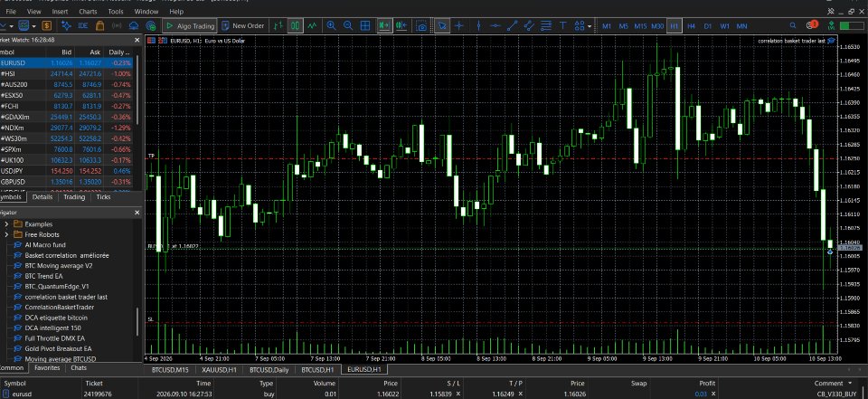Take a chart screenshot with camera icon
The image size is (868, 399).
tap(422, 25)
